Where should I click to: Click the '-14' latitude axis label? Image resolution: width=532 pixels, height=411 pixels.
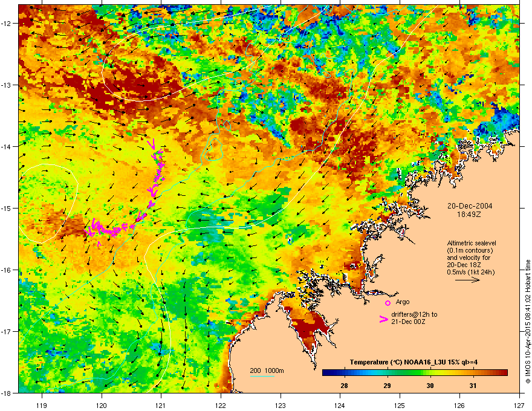(x=6, y=146)
